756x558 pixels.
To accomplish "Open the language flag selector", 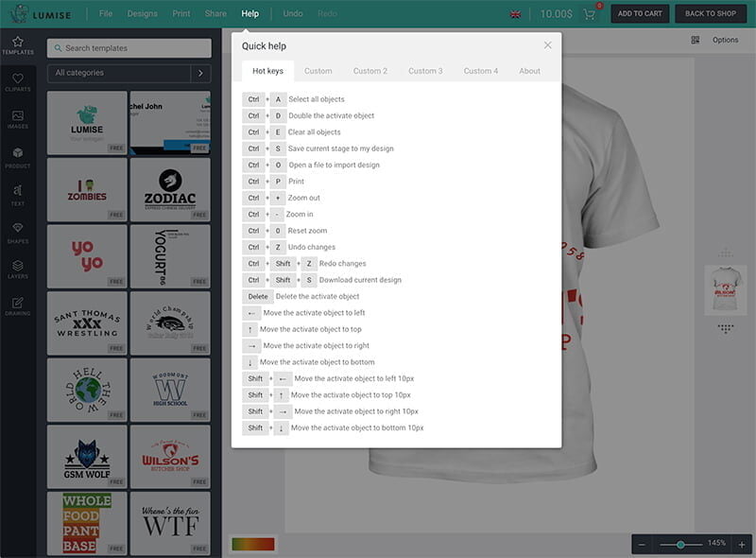I will pyautogui.click(x=515, y=14).
